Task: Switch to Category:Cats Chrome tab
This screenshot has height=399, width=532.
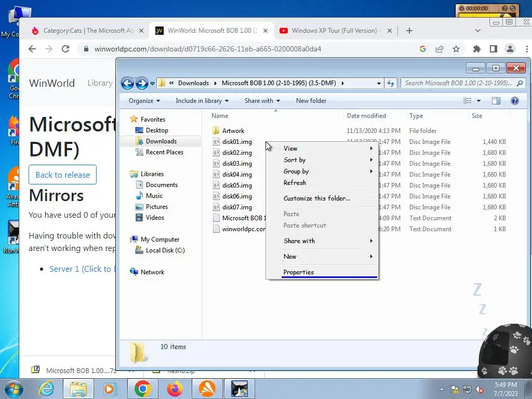Action: pyautogui.click(x=87, y=31)
